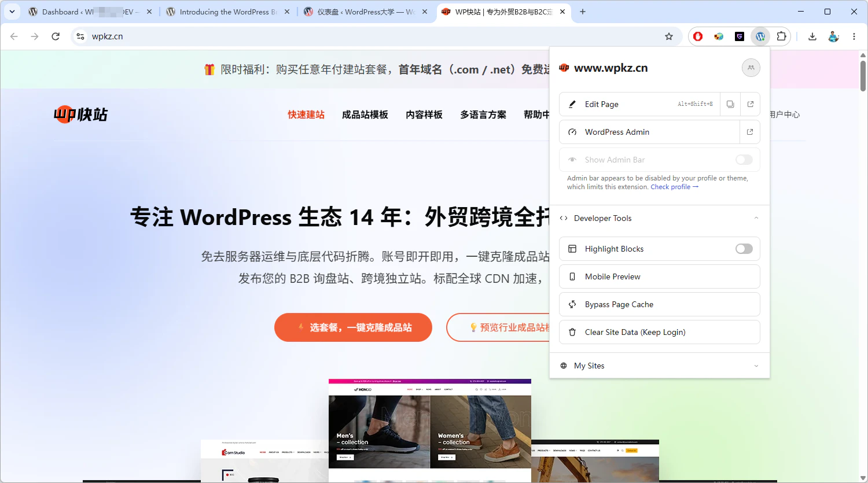Open the Cam Studio template thumbnail
The image size is (868, 483).
point(264,461)
